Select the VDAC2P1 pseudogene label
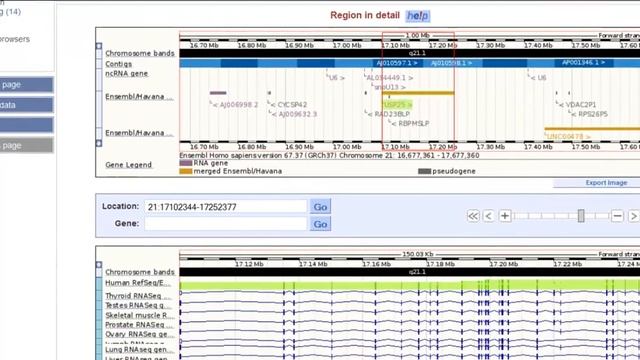The image size is (640, 360). (x=578, y=105)
